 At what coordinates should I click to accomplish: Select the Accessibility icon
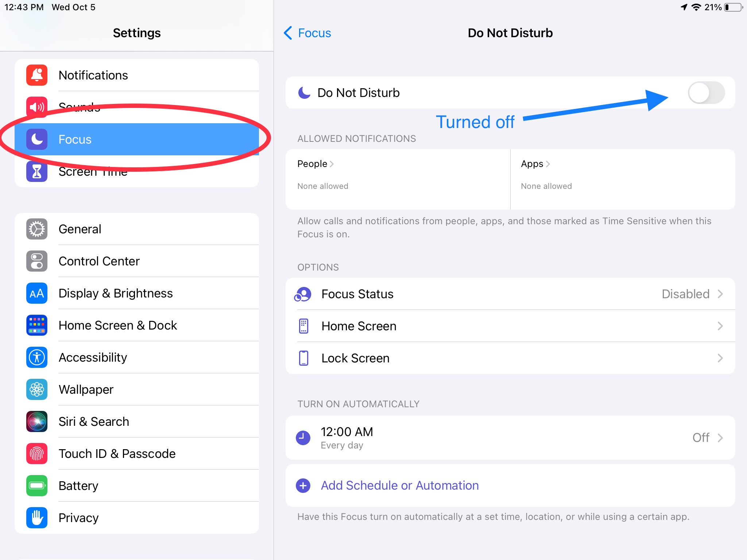point(36,357)
